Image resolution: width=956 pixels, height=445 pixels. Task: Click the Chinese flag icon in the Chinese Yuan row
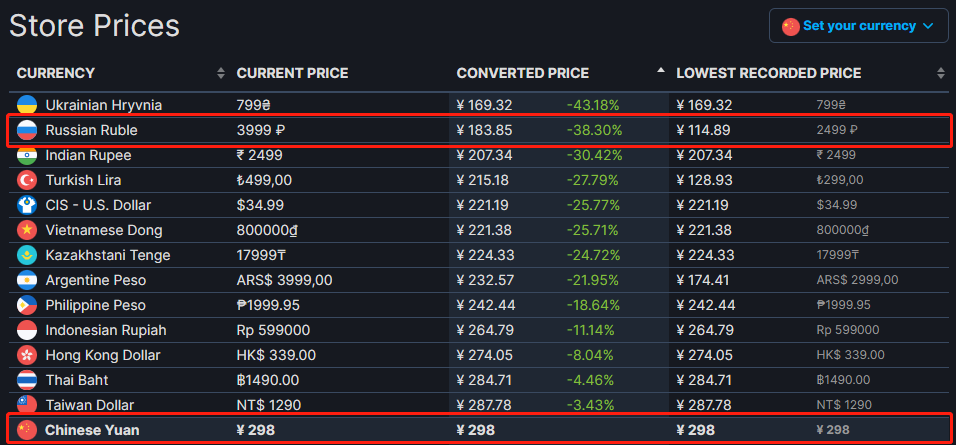27,430
